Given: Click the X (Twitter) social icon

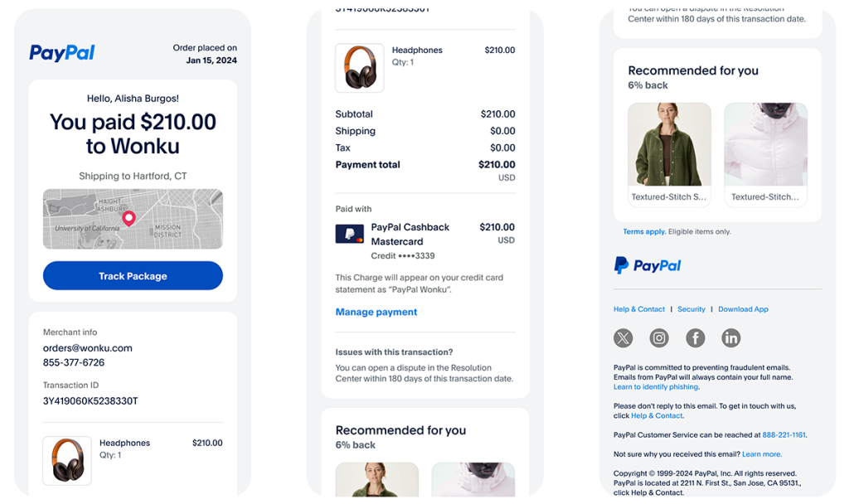Looking at the screenshot, I should [x=623, y=338].
